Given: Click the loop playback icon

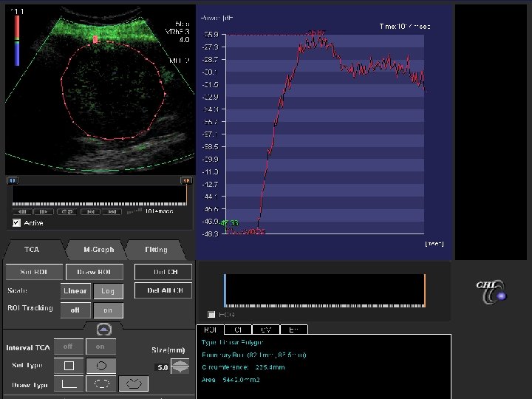Looking at the screenshot, I should pyautogui.click(x=66, y=211).
